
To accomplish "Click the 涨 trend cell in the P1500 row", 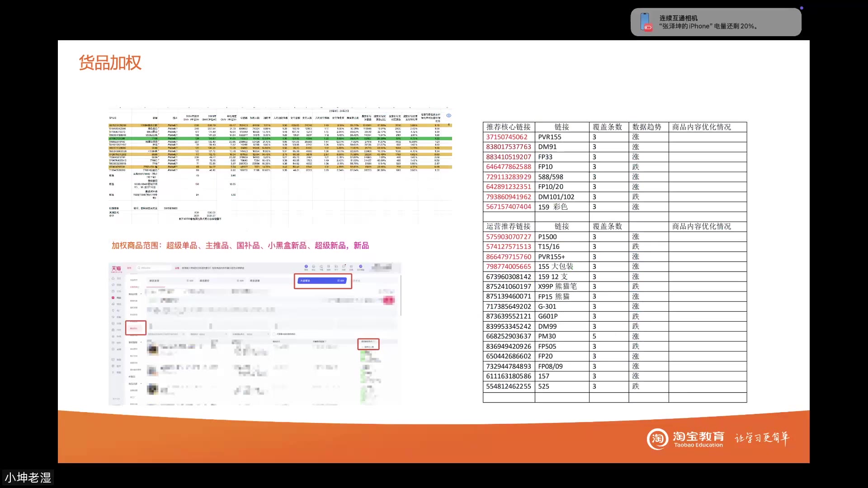I will click(x=649, y=237).
